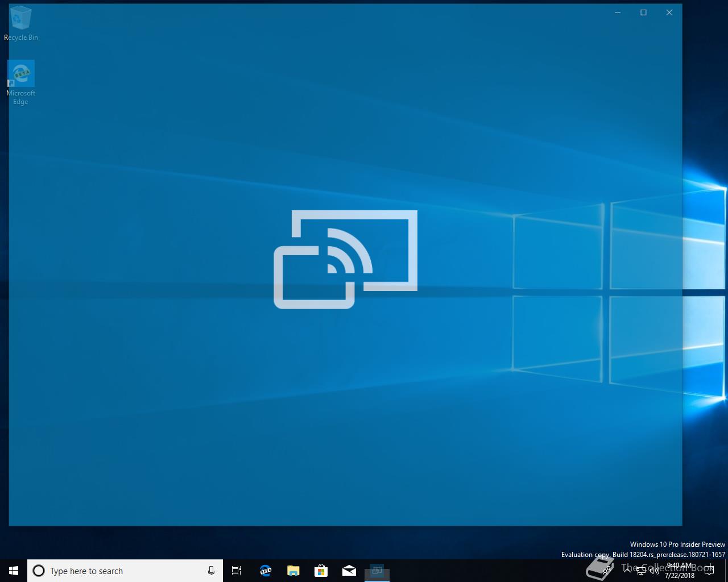
Task: Click the Cortana circle in search box
Action: tap(39, 571)
